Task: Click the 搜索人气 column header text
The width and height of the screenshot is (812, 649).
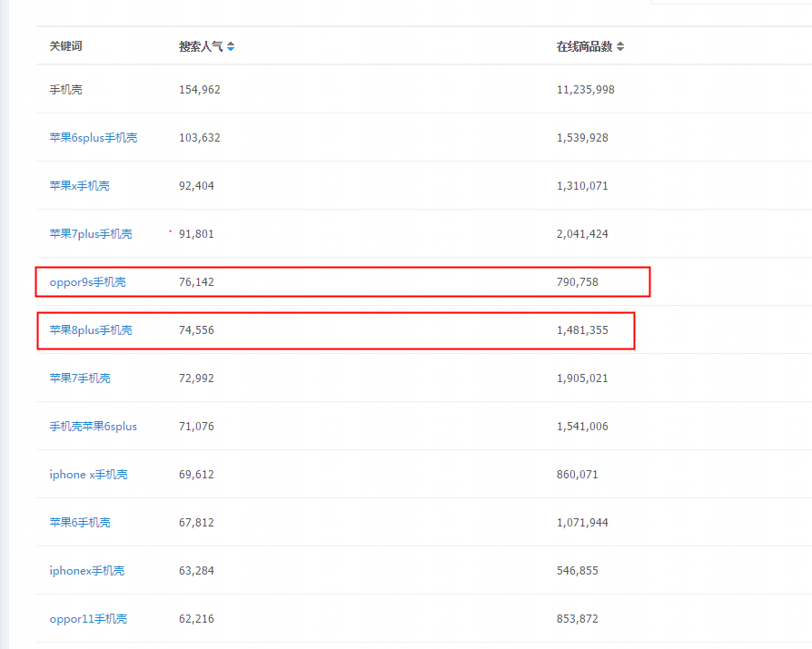Action: tap(201, 46)
